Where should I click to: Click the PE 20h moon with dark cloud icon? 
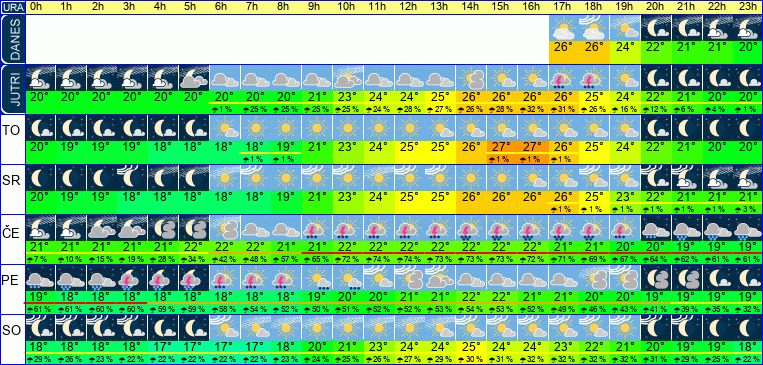coord(656,279)
